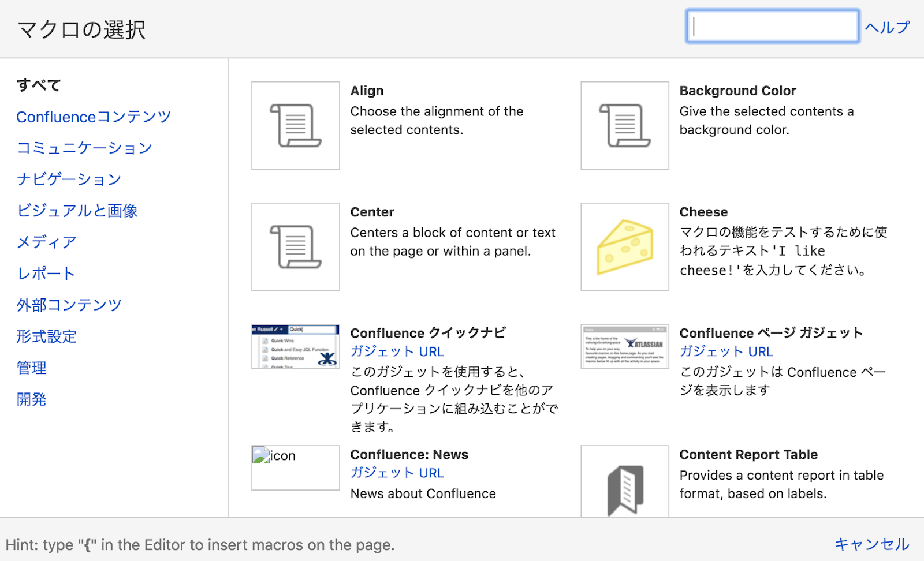Click the 'Centers a block of content' description
This screenshot has height=561, width=924.
[453, 242]
